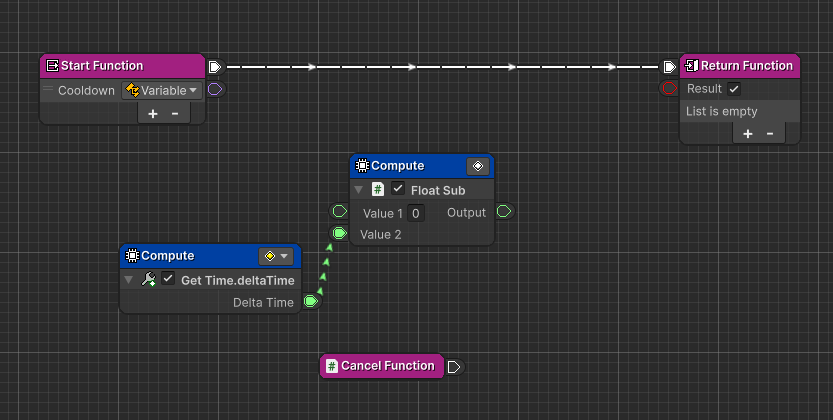
Task: Add a parameter with Start Function plus button
Action: pos(152,113)
